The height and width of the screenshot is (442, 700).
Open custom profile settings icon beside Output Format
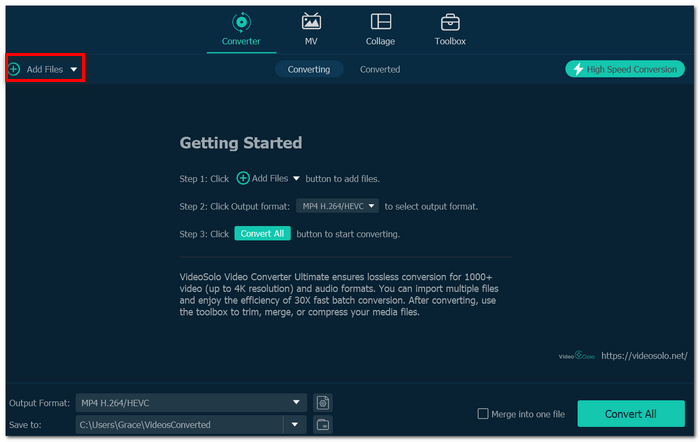323,403
